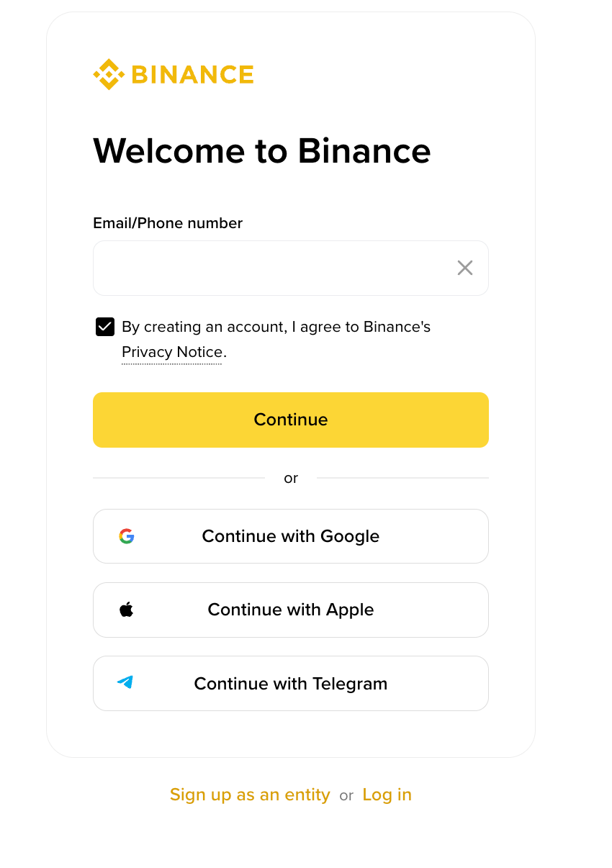Click the Binance diamond logo icon
The height and width of the screenshot is (868, 612).
[109, 74]
